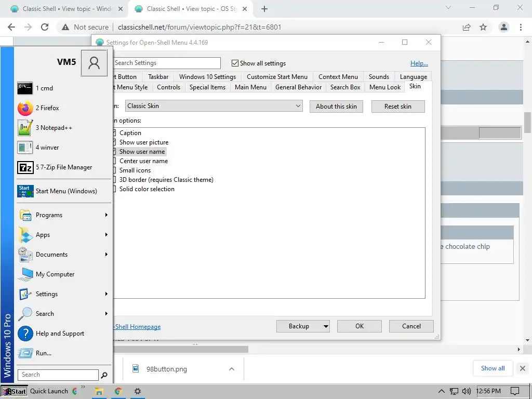The width and height of the screenshot is (532, 399).
Task: Click the Reset skin button
Action: [x=397, y=107]
